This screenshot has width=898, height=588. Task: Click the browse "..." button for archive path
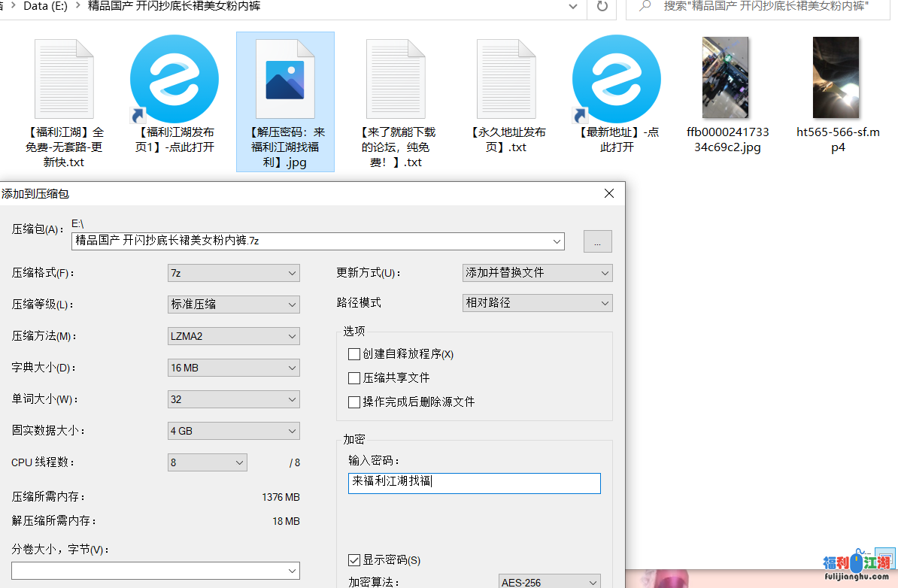(x=597, y=241)
